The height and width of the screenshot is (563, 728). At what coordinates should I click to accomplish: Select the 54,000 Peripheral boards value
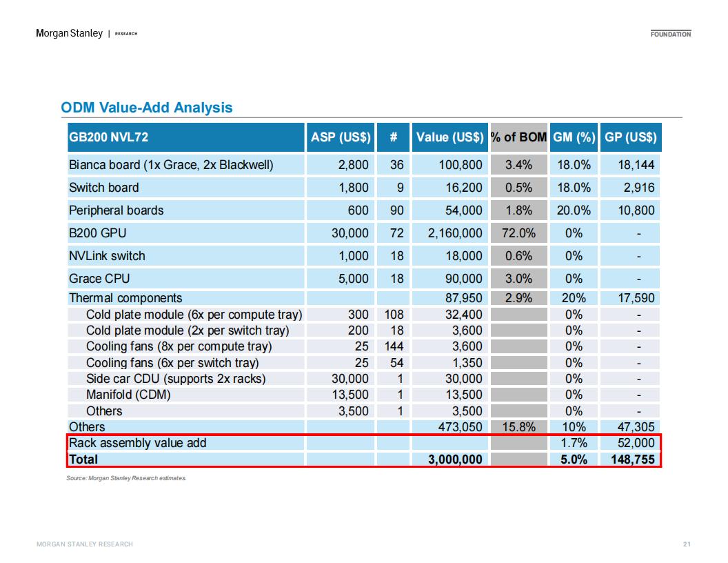[463, 210]
